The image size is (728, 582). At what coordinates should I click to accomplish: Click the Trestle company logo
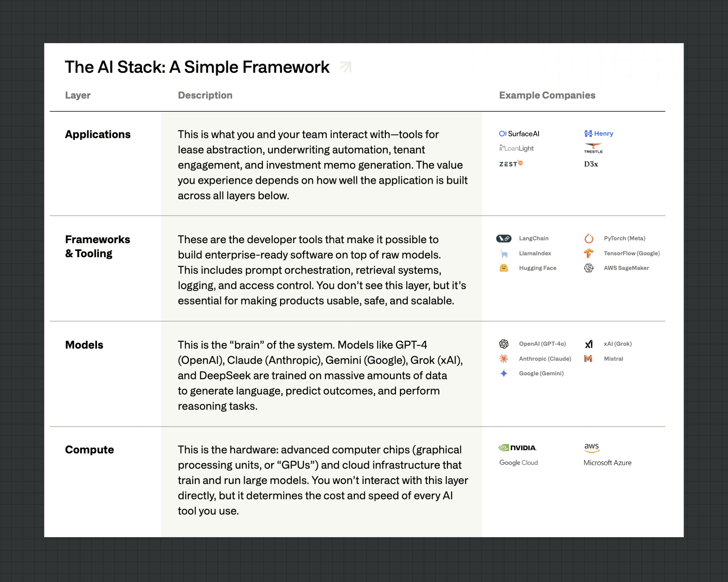pos(593,148)
